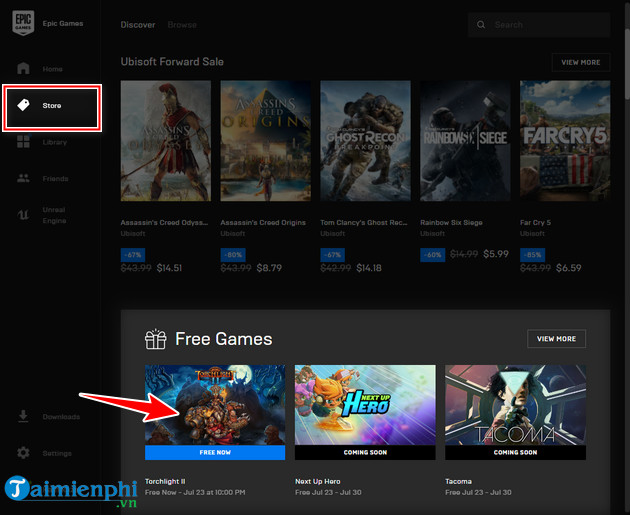Click the Assassin's Creed Origins title text
The height and width of the screenshot is (515, 630).
[x=263, y=223]
